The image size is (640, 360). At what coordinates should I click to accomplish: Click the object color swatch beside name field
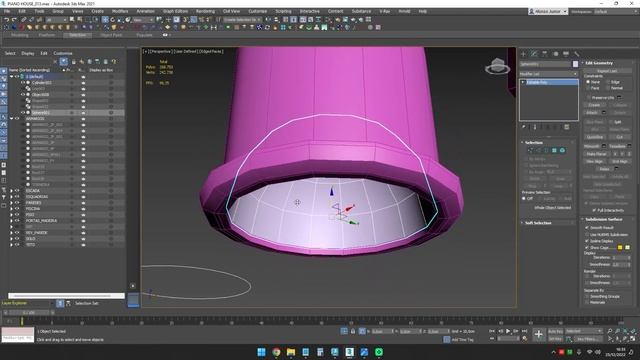(576, 64)
